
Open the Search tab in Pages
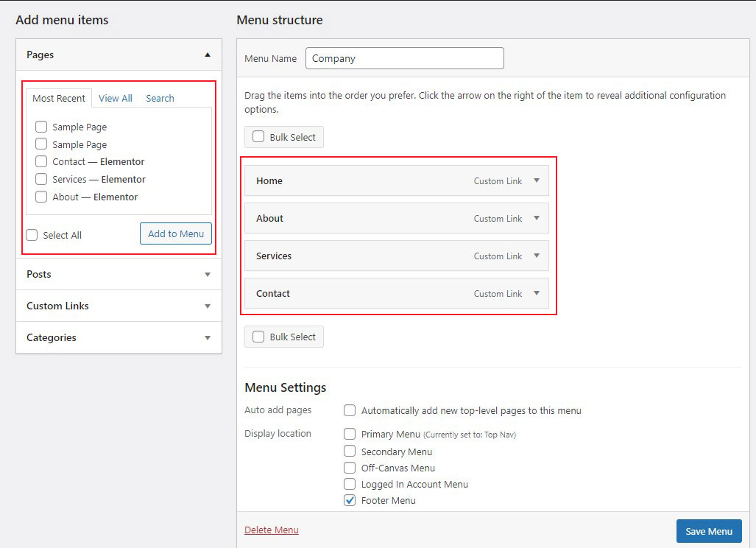[x=160, y=99]
